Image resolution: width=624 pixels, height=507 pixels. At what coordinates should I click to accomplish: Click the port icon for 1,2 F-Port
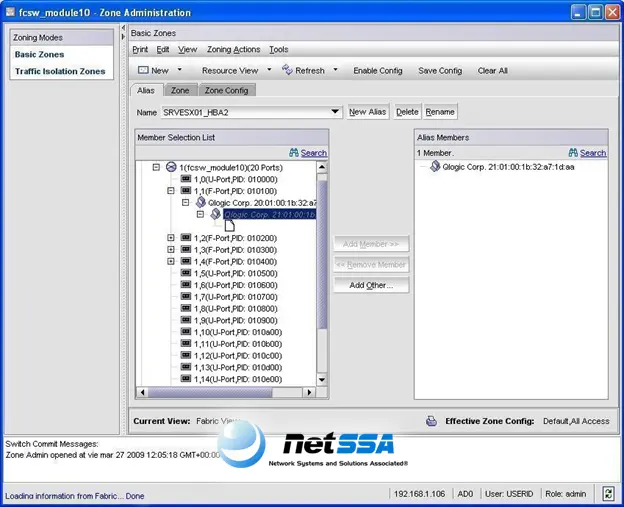(186, 238)
